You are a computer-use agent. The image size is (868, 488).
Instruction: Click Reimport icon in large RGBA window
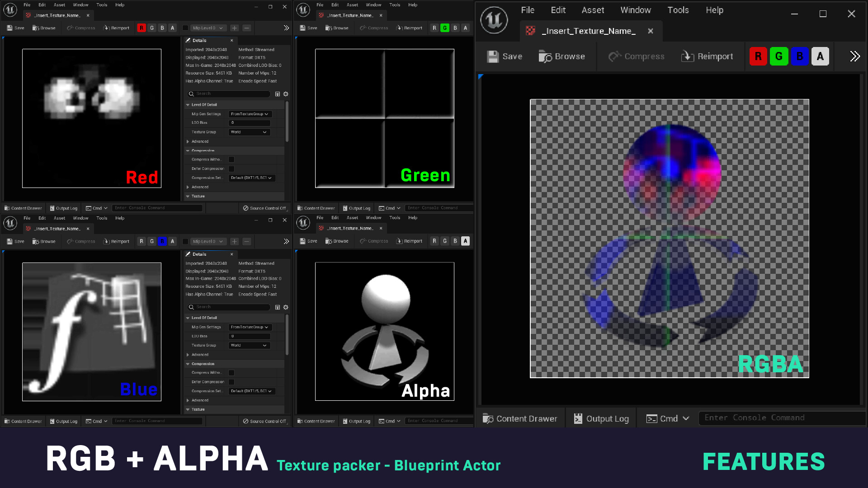pos(688,56)
